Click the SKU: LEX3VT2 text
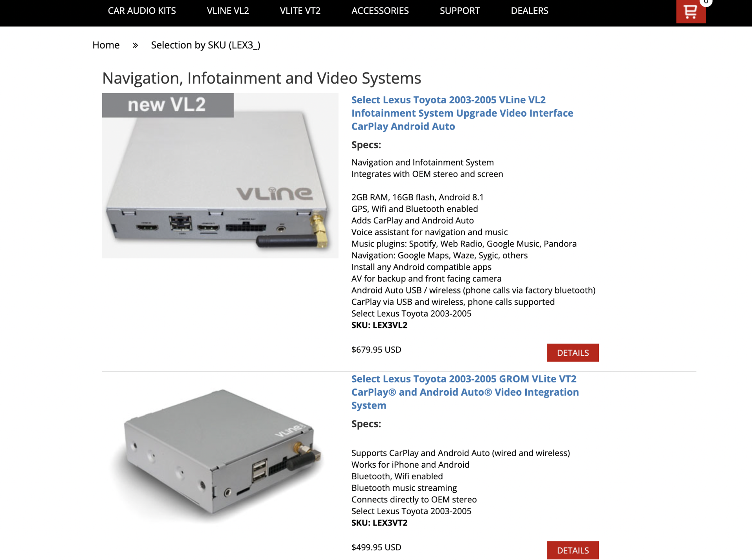The image size is (752, 560). coord(379,523)
